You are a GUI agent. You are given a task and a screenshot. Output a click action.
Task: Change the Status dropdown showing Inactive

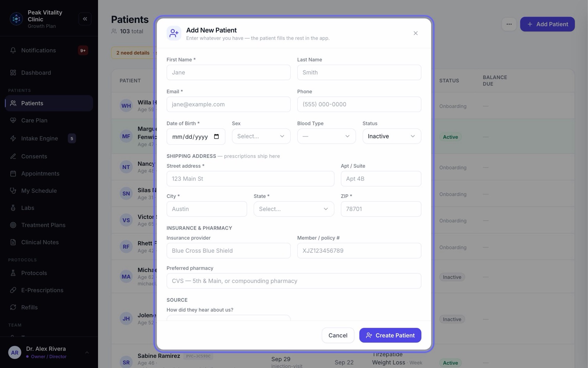[392, 136]
